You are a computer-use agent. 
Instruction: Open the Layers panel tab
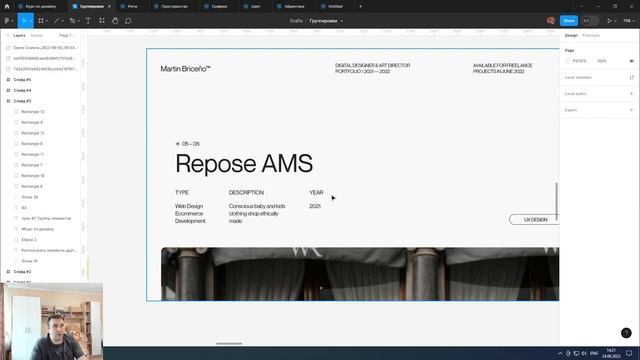click(x=19, y=36)
